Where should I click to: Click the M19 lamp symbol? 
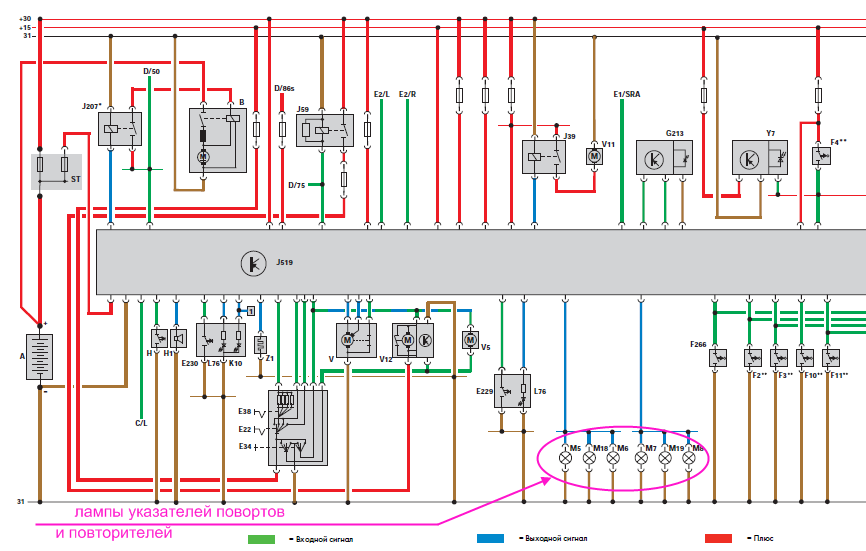click(665, 458)
